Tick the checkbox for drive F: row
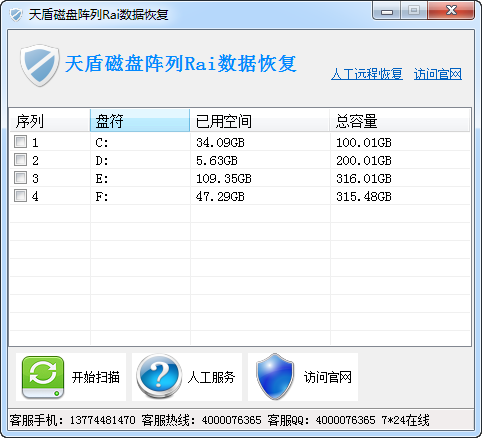The height and width of the screenshot is (438, 482). pyautogui.click(x=20, y=196)
